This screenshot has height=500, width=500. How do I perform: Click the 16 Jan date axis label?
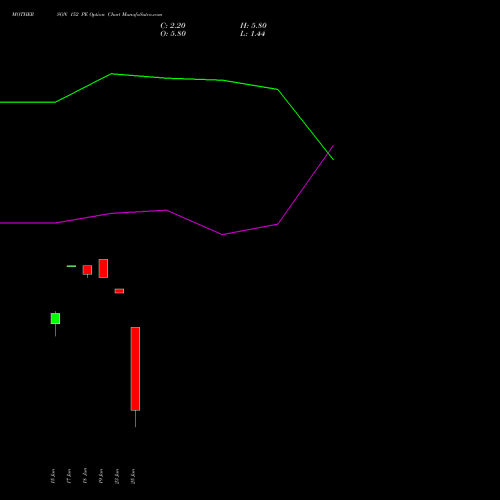(53, 476)
